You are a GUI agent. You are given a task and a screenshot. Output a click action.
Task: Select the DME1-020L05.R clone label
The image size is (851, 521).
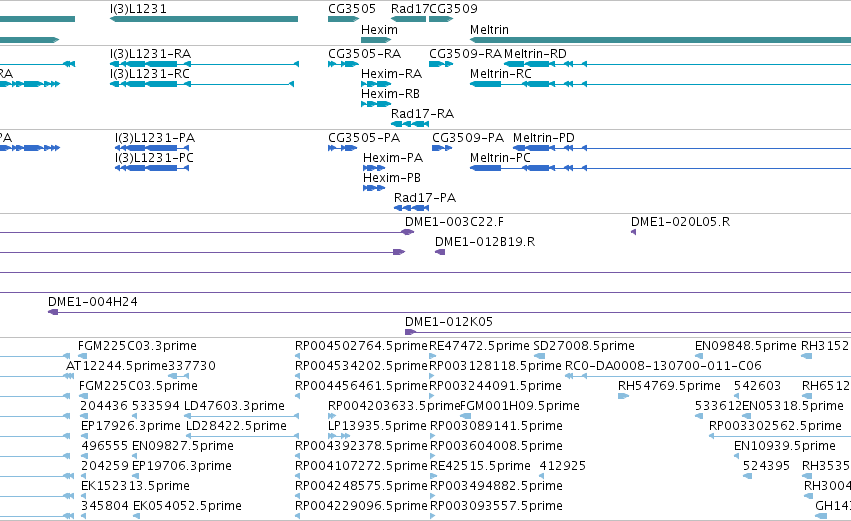click(x=681, y=222)
